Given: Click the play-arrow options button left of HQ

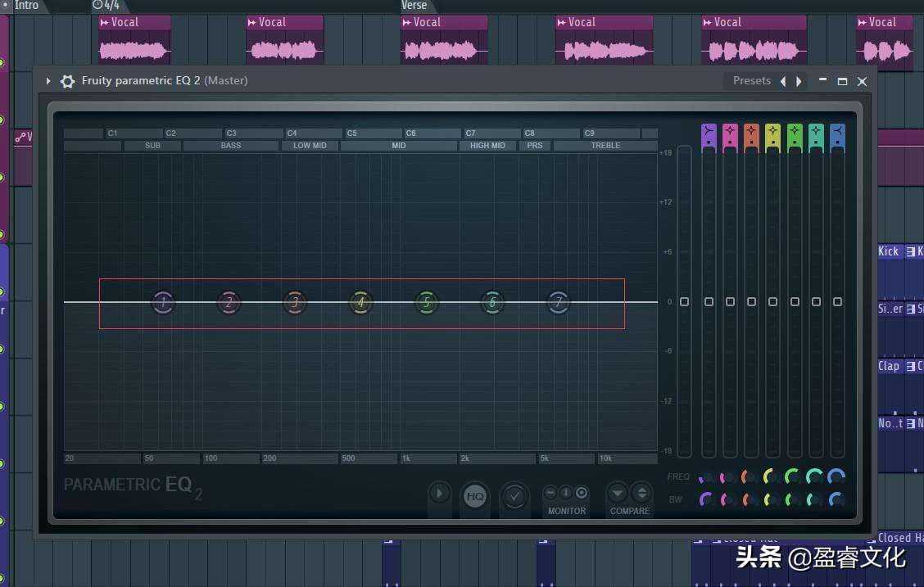Looking at the screenshot, I should (440, 494).
